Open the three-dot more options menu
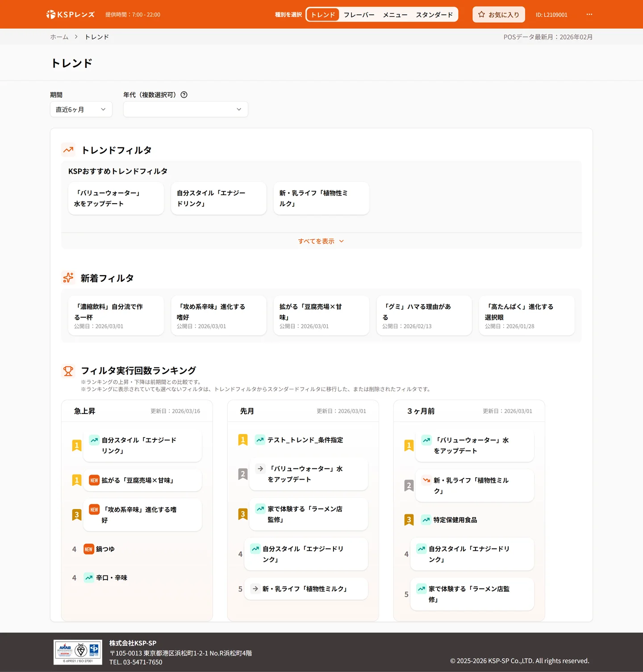The image size is (643, 672). click(x=589, y=14)
